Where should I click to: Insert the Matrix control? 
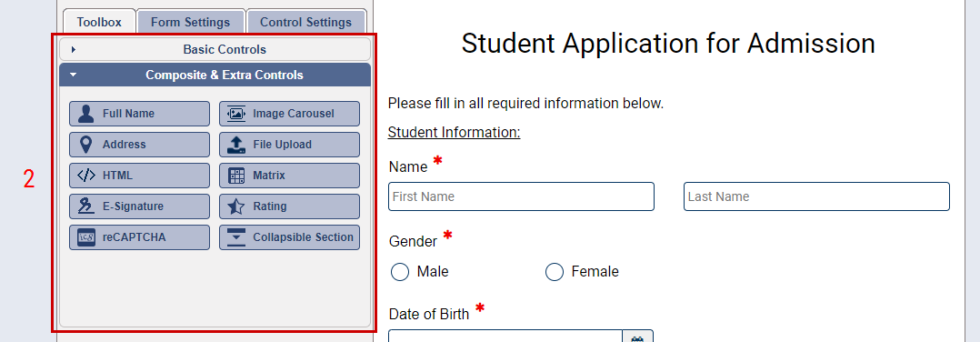pos(289,176)
